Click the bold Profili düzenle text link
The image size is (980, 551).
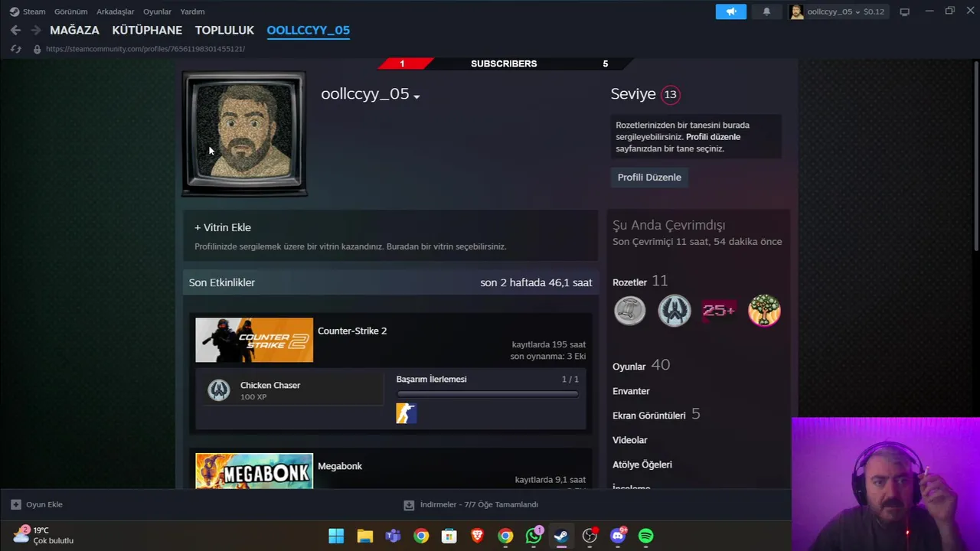(713, 137)
